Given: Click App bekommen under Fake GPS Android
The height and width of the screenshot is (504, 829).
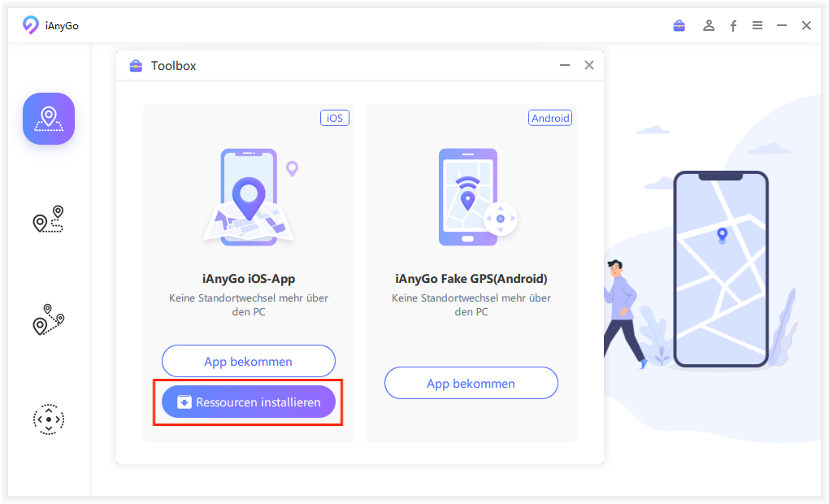Looking at the screenshot, I should coord(471,383).
